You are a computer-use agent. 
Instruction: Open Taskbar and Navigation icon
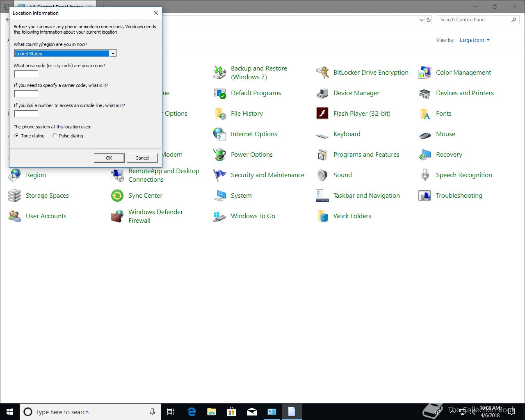pyautogui.click(x=322, y=196)
